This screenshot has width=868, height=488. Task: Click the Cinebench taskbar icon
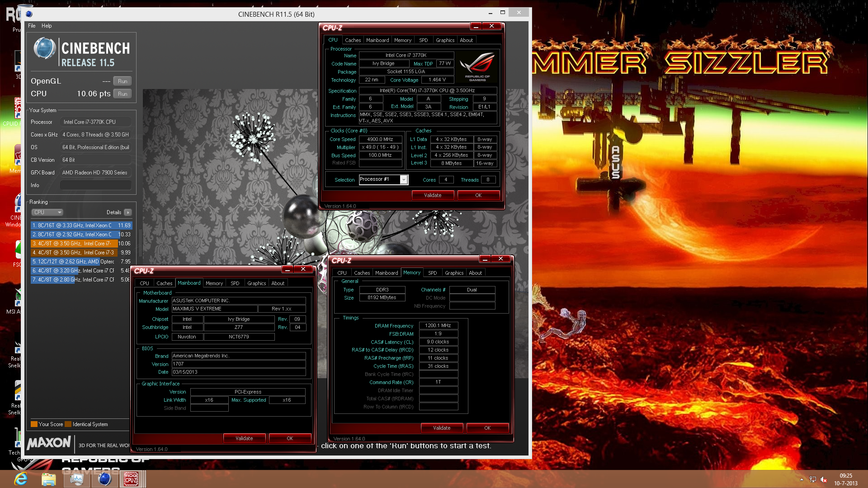[104, 479]
